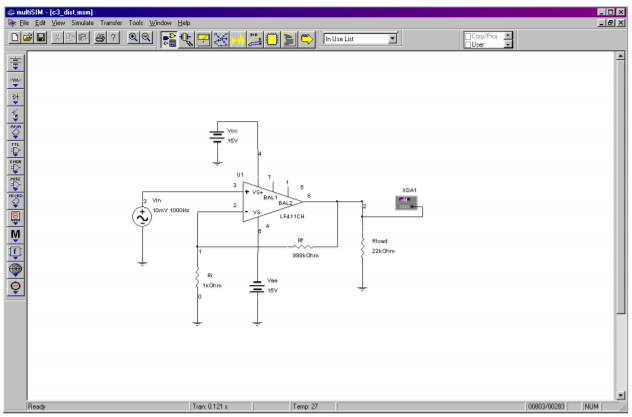
Task: Click the Zoom In magnifier icon
Action: tap(132, 38)
